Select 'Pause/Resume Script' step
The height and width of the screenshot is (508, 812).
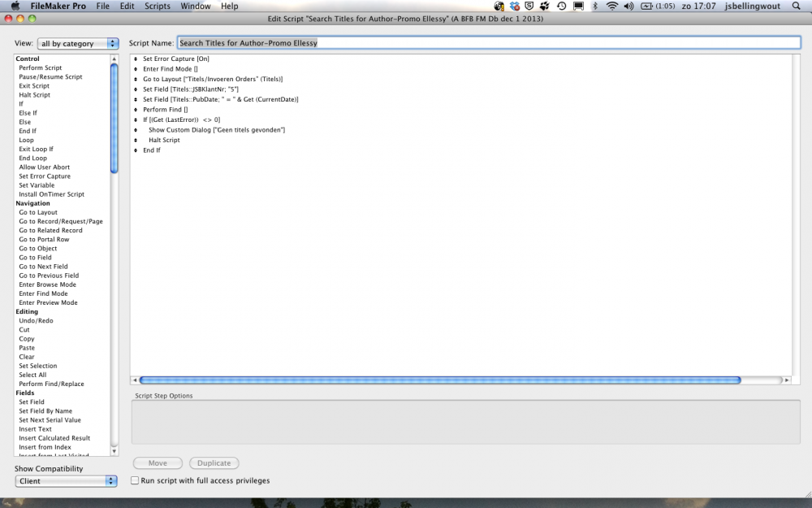click(x=50, y=76)
